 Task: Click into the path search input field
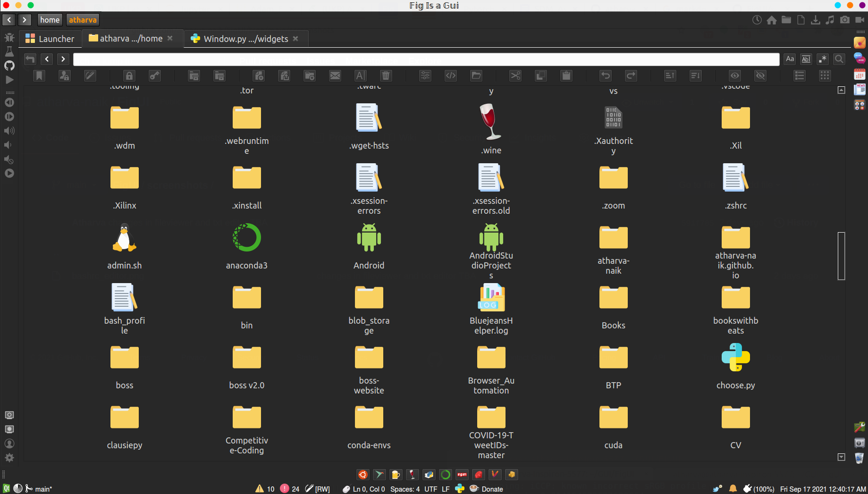426,59
